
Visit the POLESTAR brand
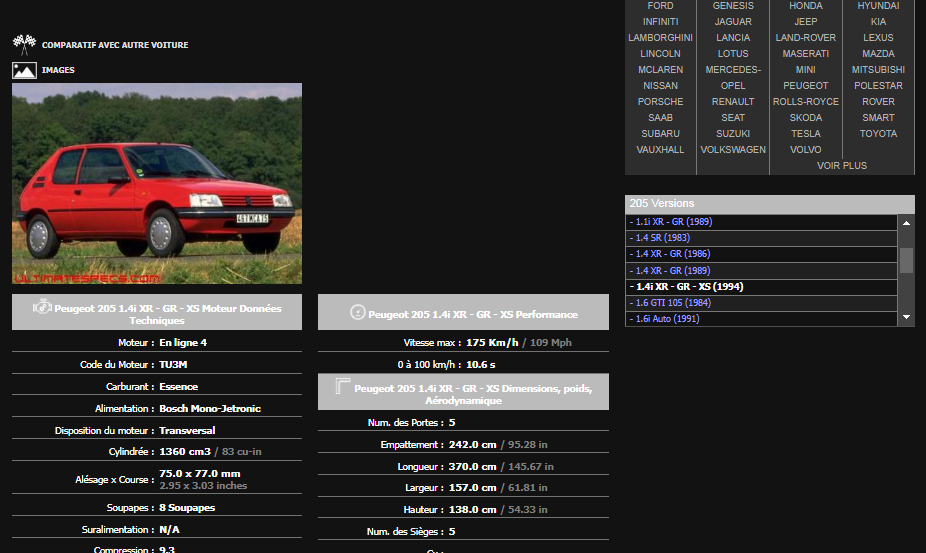pos(878,86)
